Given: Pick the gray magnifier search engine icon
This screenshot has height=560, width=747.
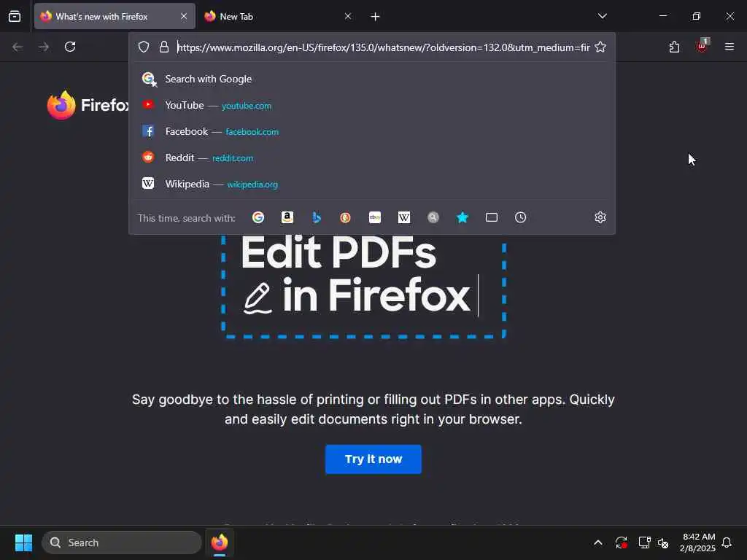Looking at the screenshot, I should click(433, 217).
